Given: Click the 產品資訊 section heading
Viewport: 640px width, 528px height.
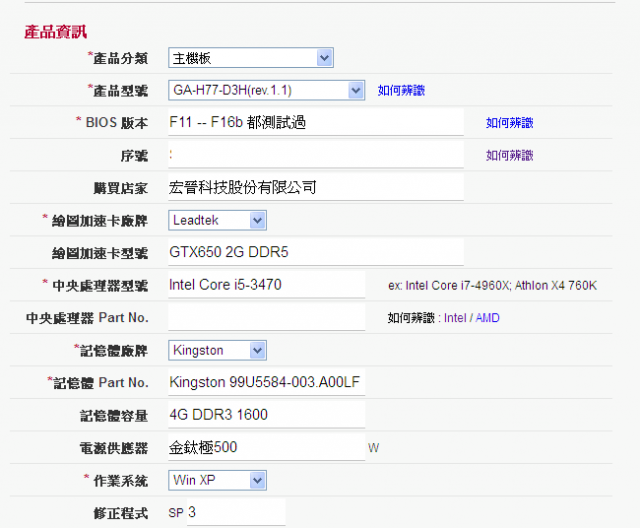Looking at the screenshot, I should (56, 32).
